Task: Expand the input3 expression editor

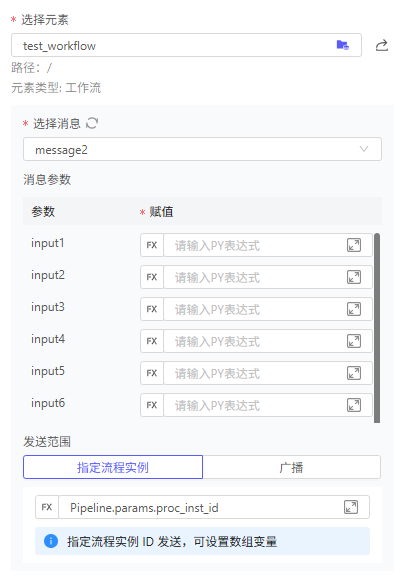Action: [x=354, y=309]
